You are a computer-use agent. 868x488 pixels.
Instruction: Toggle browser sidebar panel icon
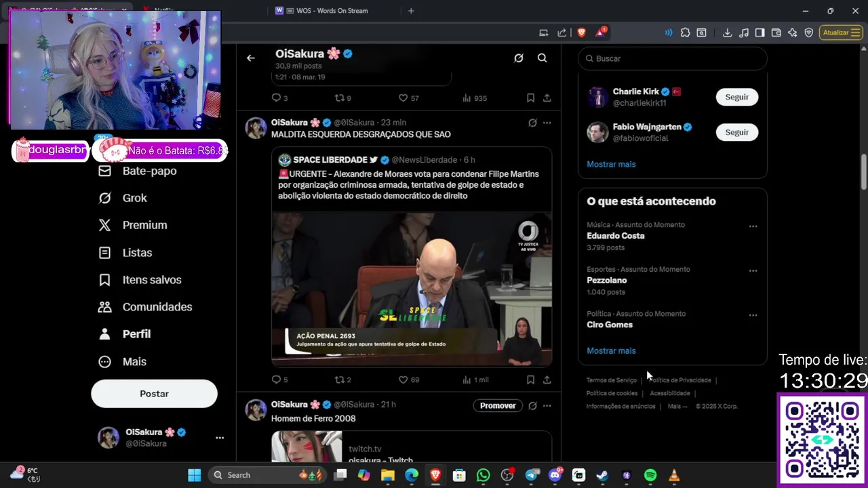(x=760, y=33)
